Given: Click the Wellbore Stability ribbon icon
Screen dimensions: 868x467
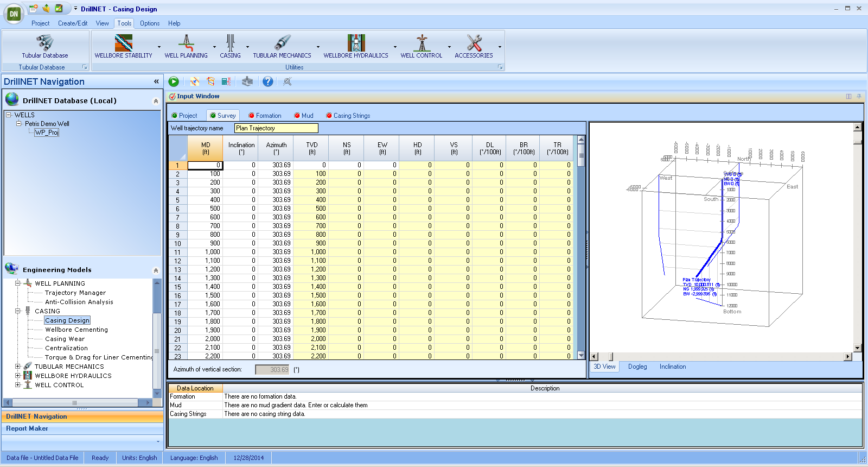Looking at the screenshot, I should pyautogui.click(x=123, y=43).
